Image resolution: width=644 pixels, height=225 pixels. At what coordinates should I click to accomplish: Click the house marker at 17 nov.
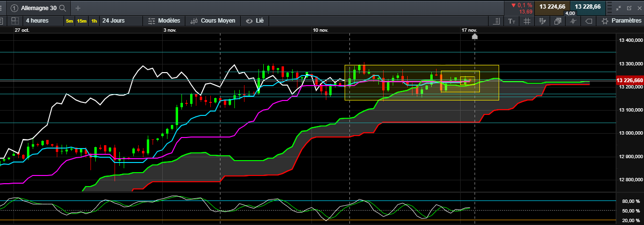(x=475, y=36)
